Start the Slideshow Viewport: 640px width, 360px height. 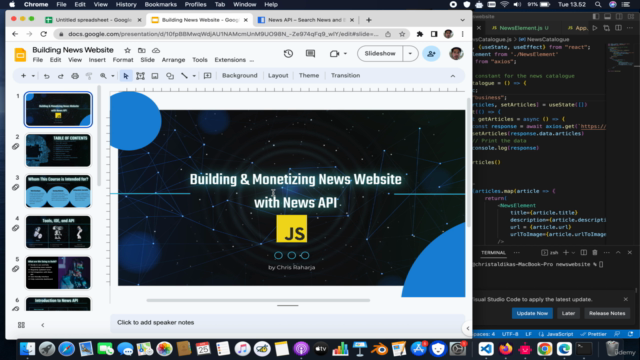click(x=380, y=53)
